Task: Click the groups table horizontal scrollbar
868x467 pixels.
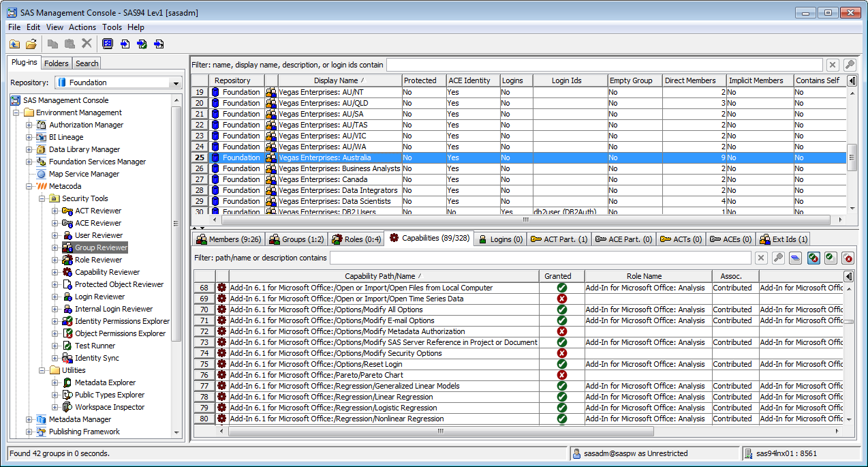Action: 526,220
